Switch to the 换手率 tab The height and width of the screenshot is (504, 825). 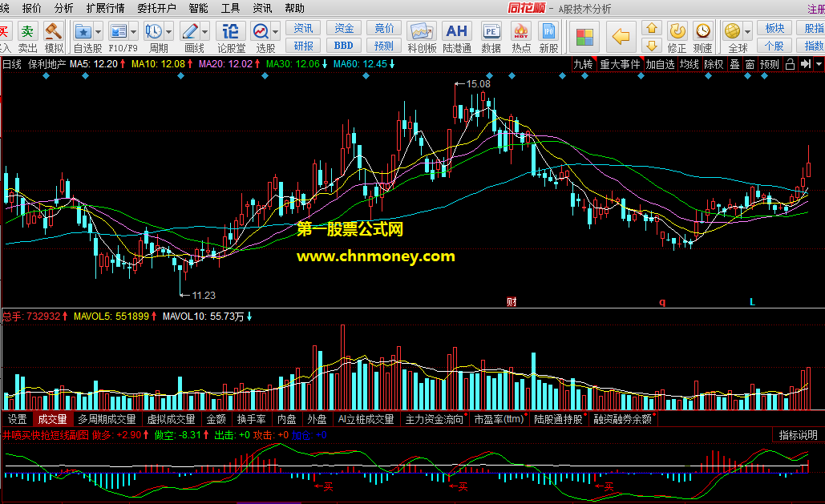point(252,419)
